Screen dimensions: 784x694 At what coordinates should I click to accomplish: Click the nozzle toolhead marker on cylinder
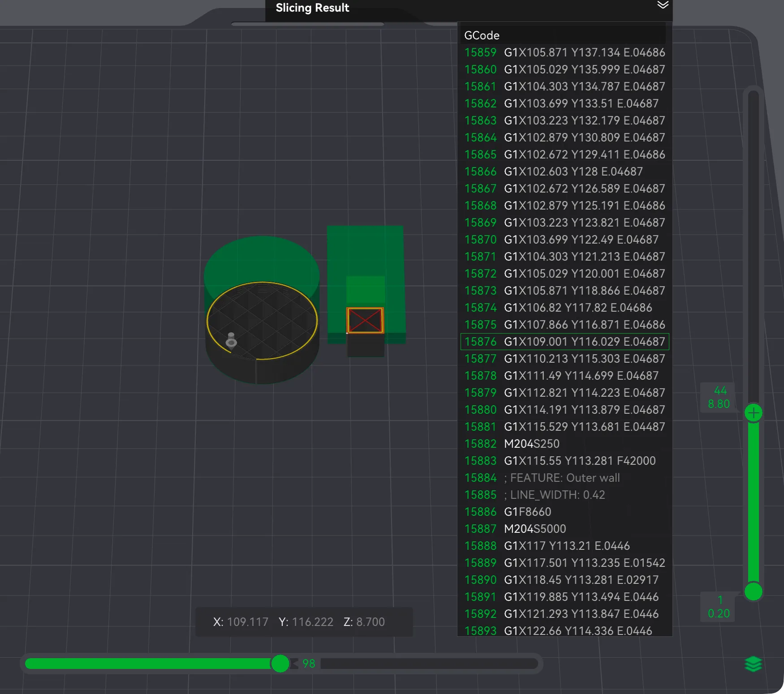click(x=231, y=340)
